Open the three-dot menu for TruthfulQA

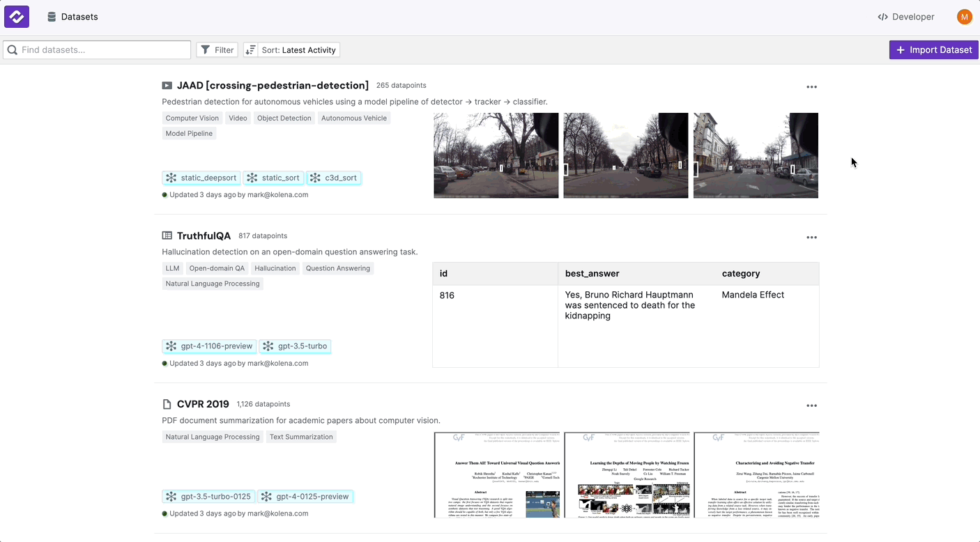click(811, 237)
